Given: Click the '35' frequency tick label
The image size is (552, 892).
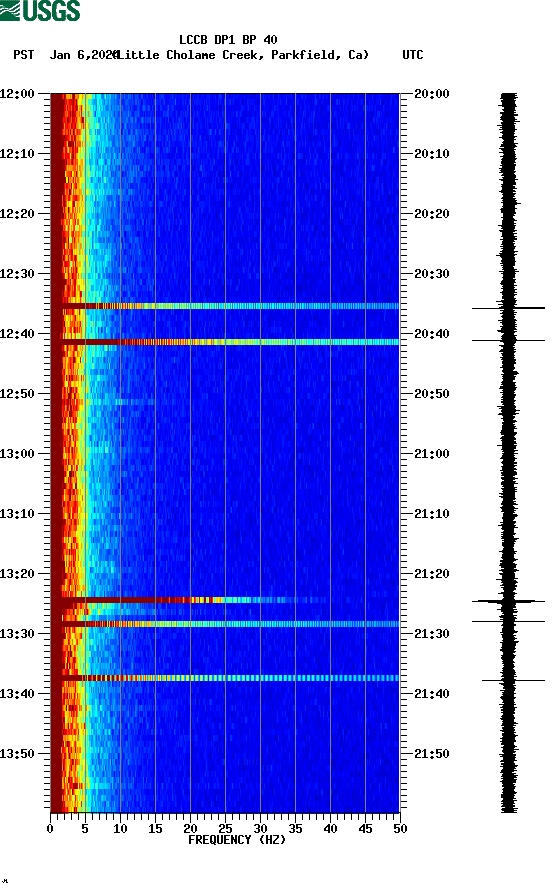Looking at the screenshot, I should coord(295,829).
